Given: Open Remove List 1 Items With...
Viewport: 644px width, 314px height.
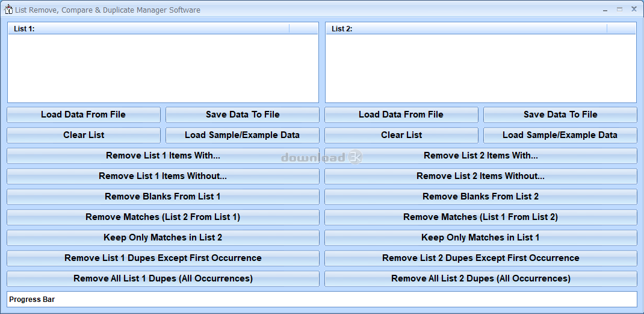Looking at the screenshot, I should (x=163, y=155).
